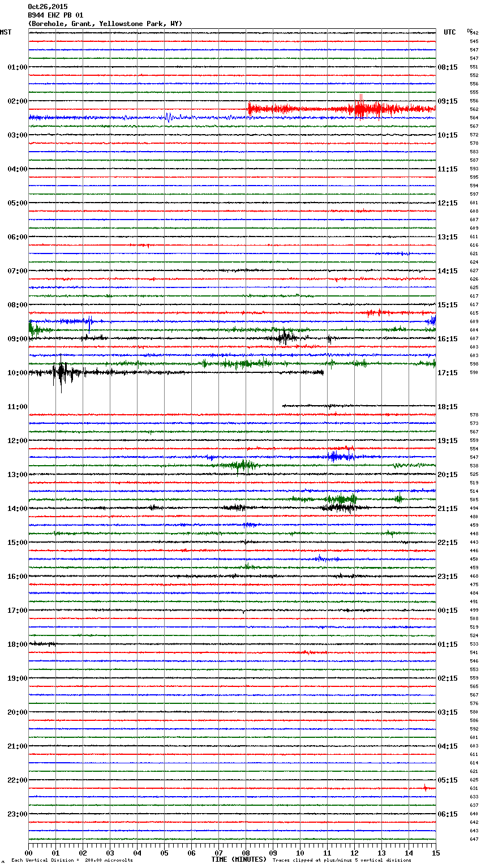Select the "09:15" UTC time label

pos(448,101)
